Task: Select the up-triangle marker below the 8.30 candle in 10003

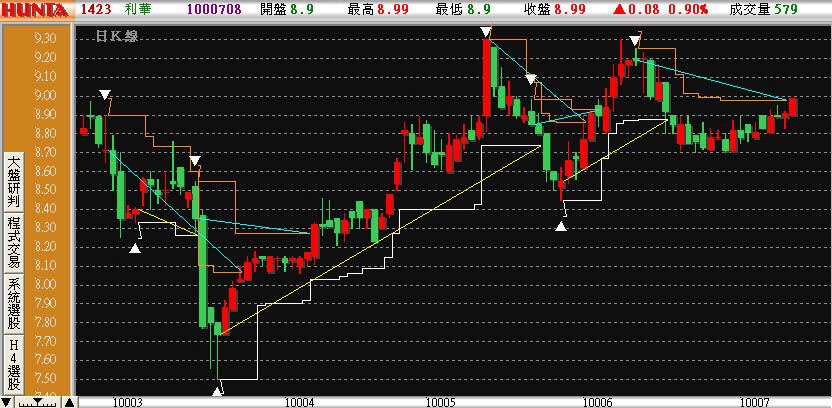Action: click(135, 247)
